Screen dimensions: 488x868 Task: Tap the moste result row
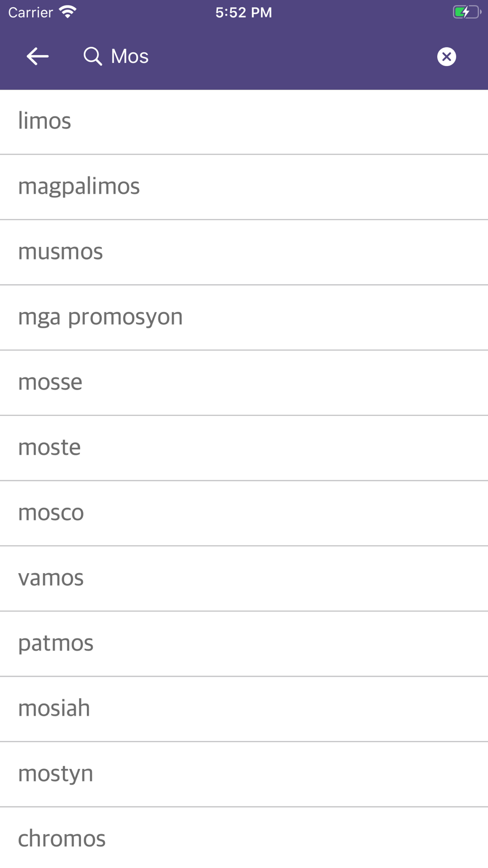pyautogui.click(x=244, y=448)
